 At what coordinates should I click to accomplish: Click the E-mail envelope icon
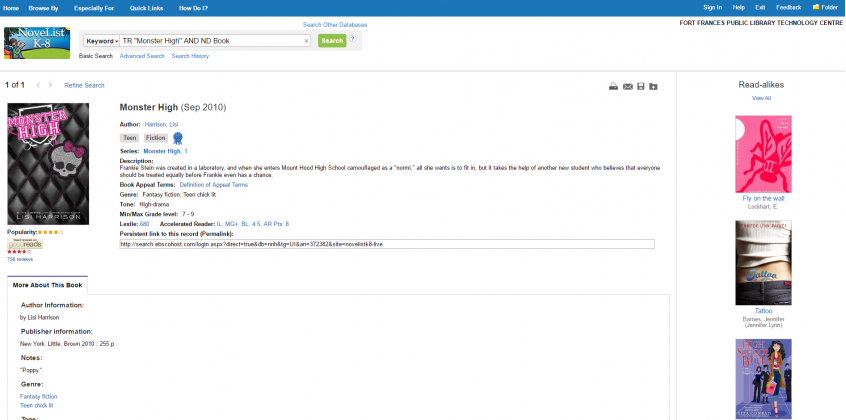point(628,87)
